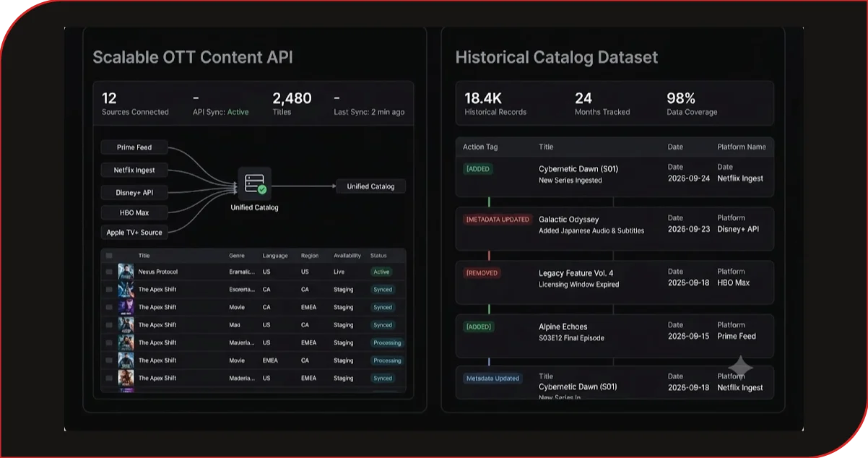The height and width of the screenshot is (458, 868).
Task: Click [ADDED] tag on Cybernetic Dawn (S01) entry
Action: click(478, 169)
